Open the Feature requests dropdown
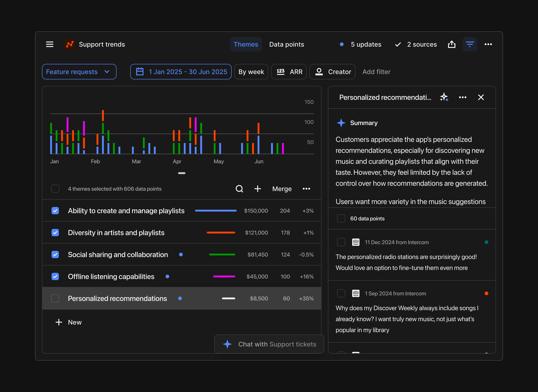The image size is (538, 392). point(79,72)
